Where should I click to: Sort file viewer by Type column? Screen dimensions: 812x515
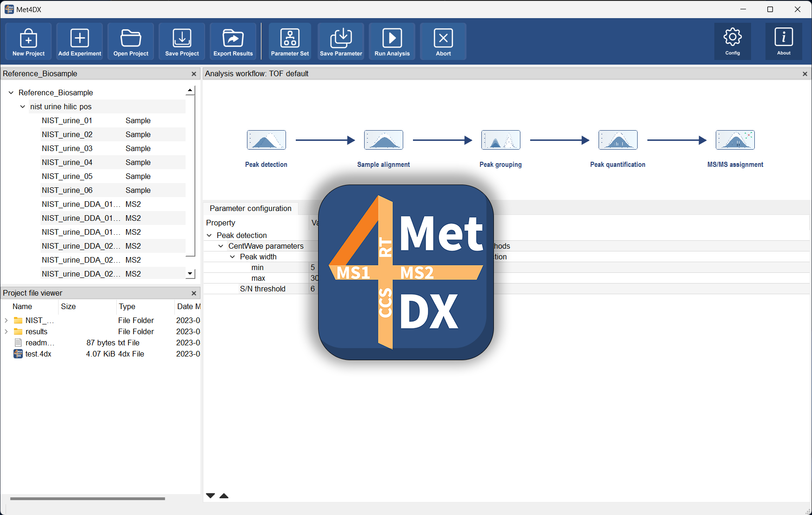coord(145,306)
